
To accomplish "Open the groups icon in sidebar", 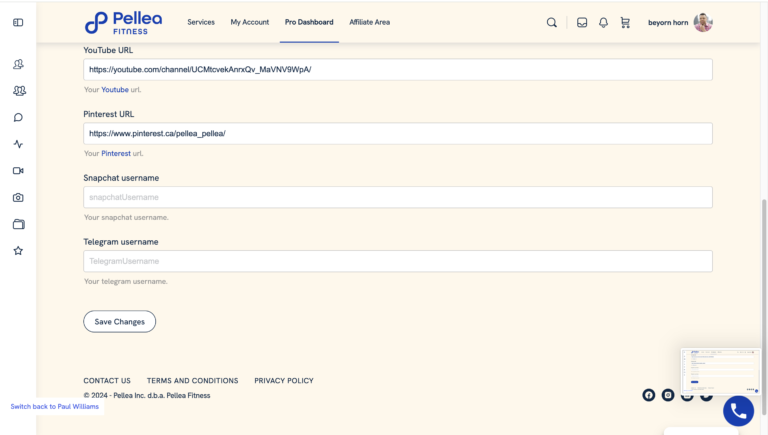I will tap(19, 91).
